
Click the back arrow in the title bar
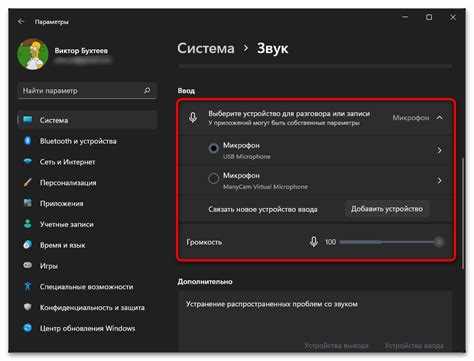click(x=21, y=21)
